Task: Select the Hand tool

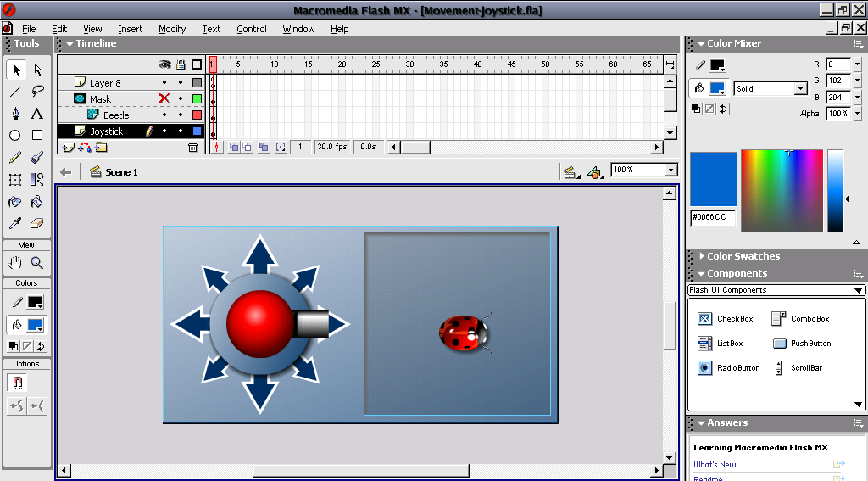Action: [x=15, y=263]
